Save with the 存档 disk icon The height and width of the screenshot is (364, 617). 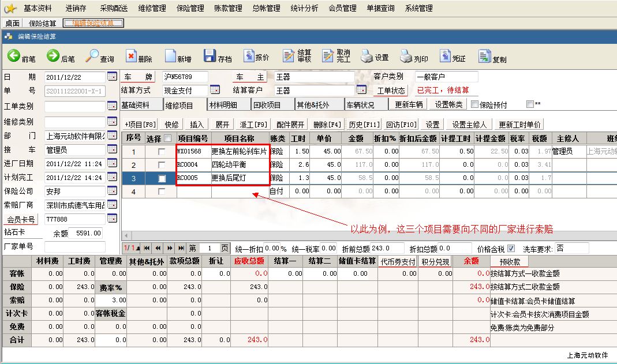click(x=210, y=57)
